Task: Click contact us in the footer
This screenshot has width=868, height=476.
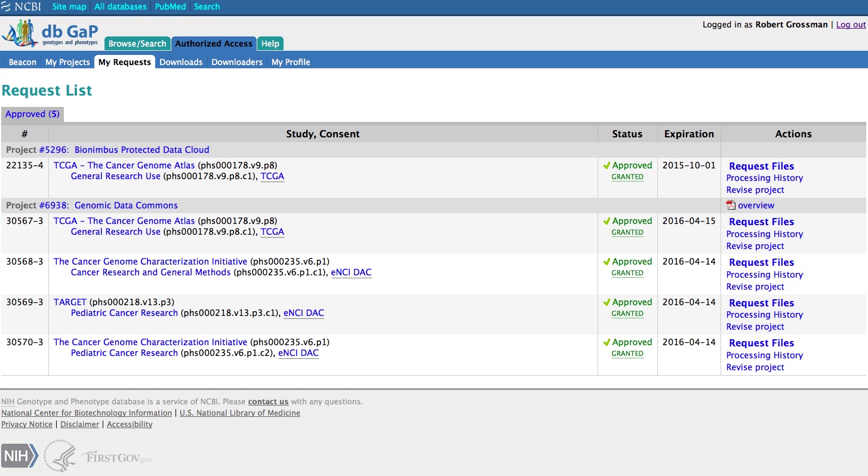Action: point(268,401)
